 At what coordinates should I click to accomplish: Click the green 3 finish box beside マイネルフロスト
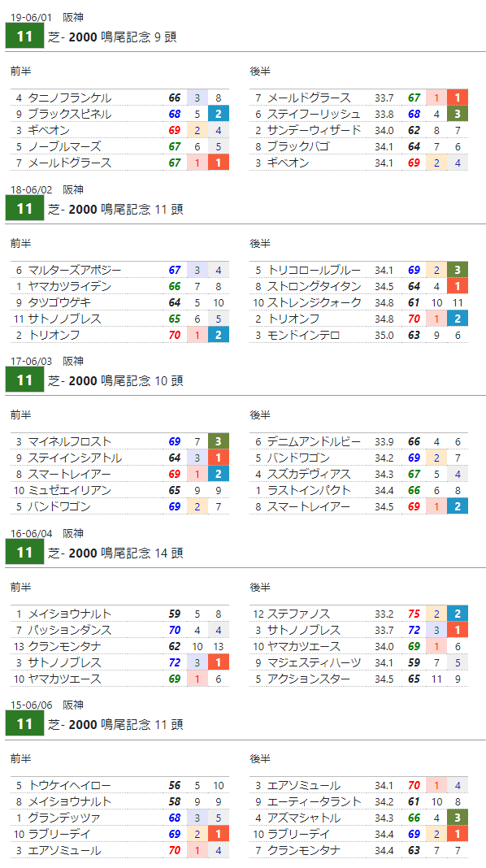tap(218, 442)
